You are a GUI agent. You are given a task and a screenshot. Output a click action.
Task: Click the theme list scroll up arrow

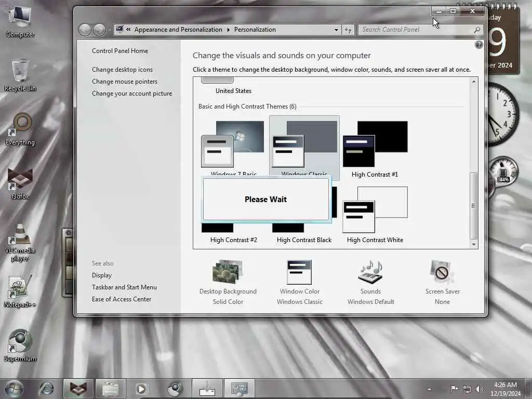point(474,82)
